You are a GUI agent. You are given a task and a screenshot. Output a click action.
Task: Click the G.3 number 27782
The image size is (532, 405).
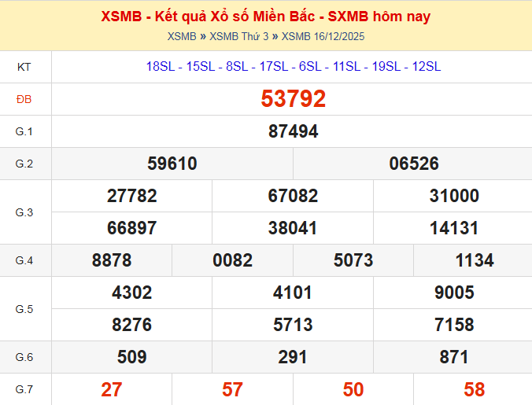[132, 196]
